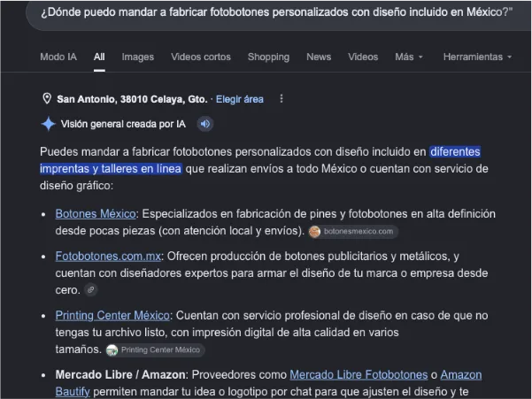The height and width of the screenshot is (399, 532).
Task: Open the Mercado Libre Fotobotones link
Action: pyautogui.click(x=359, y=374)
